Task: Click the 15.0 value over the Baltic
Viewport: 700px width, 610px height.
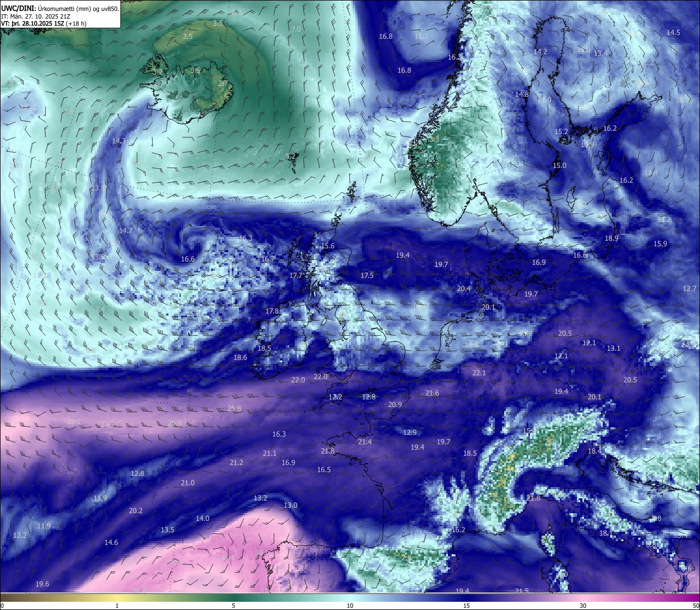Action: coord(559,165)
